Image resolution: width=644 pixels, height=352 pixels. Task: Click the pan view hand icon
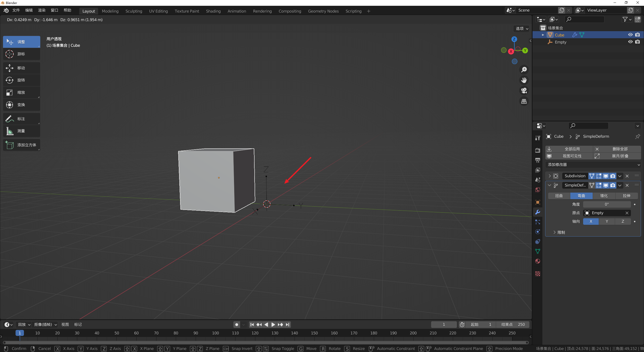point(524,80)
